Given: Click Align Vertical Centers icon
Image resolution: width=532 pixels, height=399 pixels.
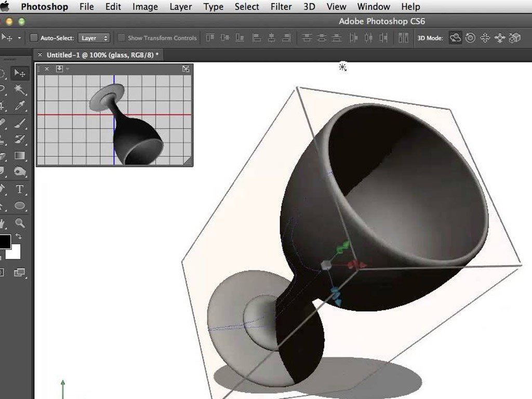Looking at the screenshot, I should pos(225,37).
